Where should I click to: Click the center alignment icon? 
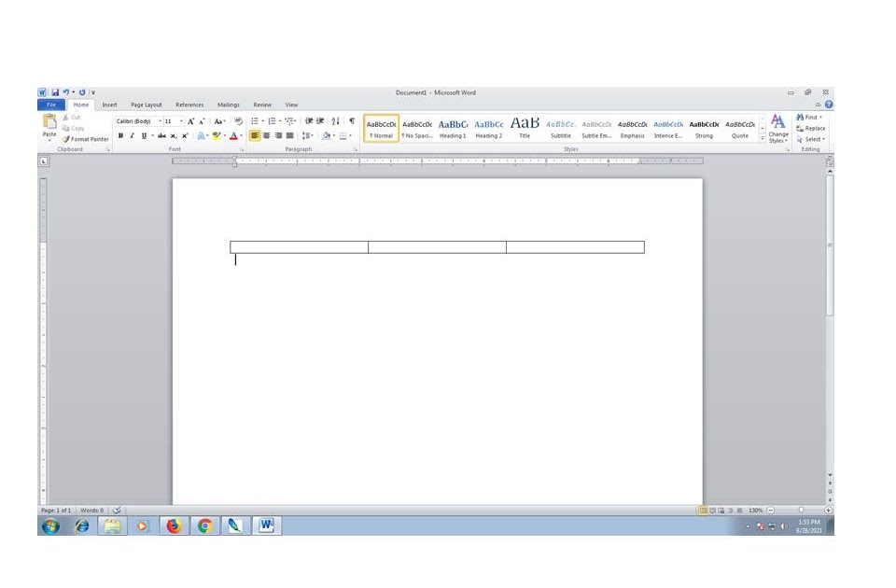pos(267,135)
